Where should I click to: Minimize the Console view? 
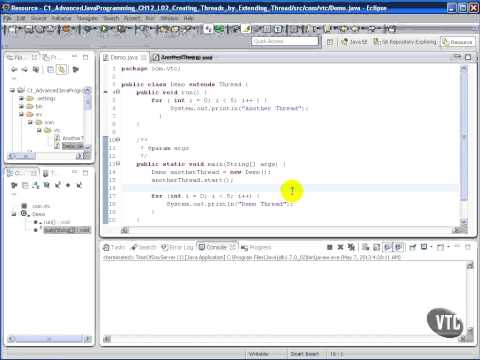point(457,246)
